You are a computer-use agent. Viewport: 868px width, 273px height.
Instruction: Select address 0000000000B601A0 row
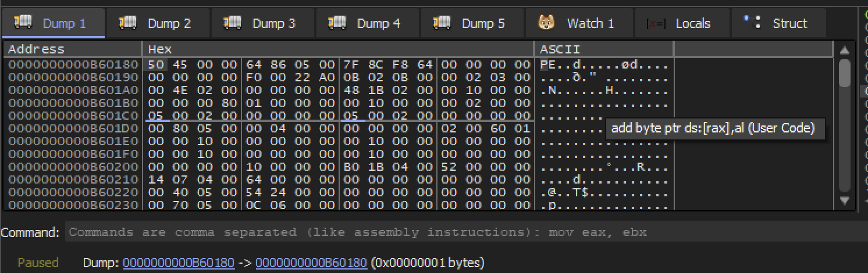point(73,90)
